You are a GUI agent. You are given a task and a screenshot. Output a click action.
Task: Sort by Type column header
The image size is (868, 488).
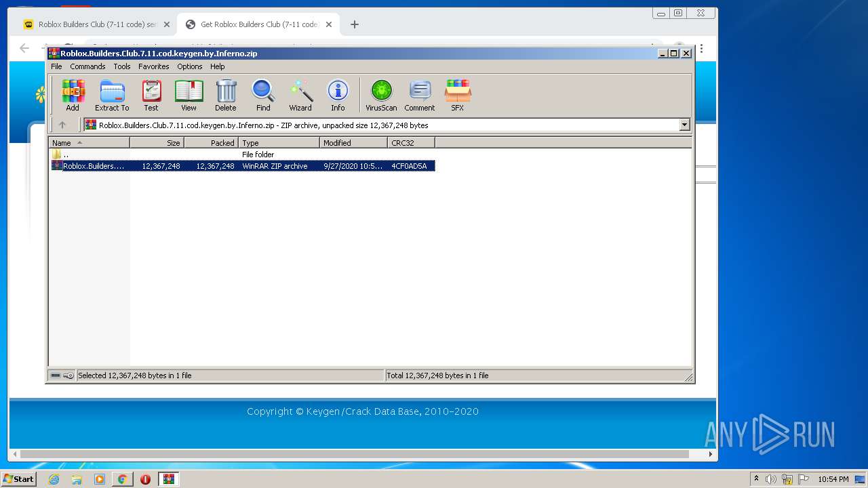coord(279,143)
